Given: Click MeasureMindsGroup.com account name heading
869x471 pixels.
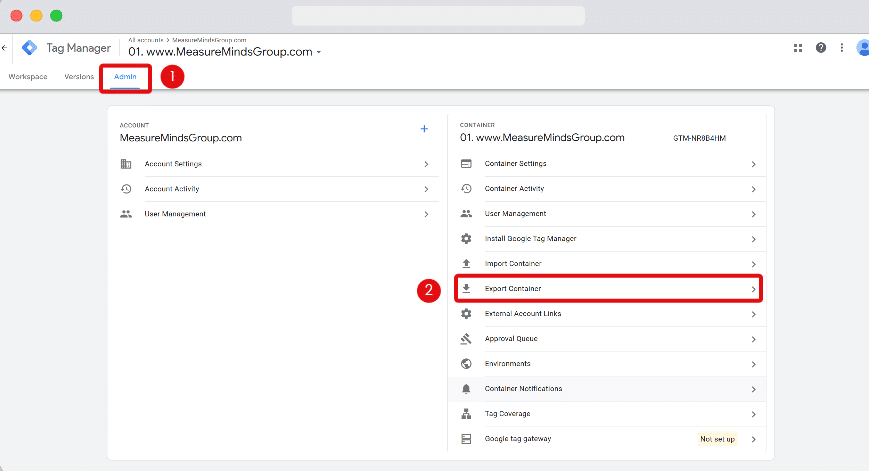Looking at the screenshot, I should (x=181, y=138).
